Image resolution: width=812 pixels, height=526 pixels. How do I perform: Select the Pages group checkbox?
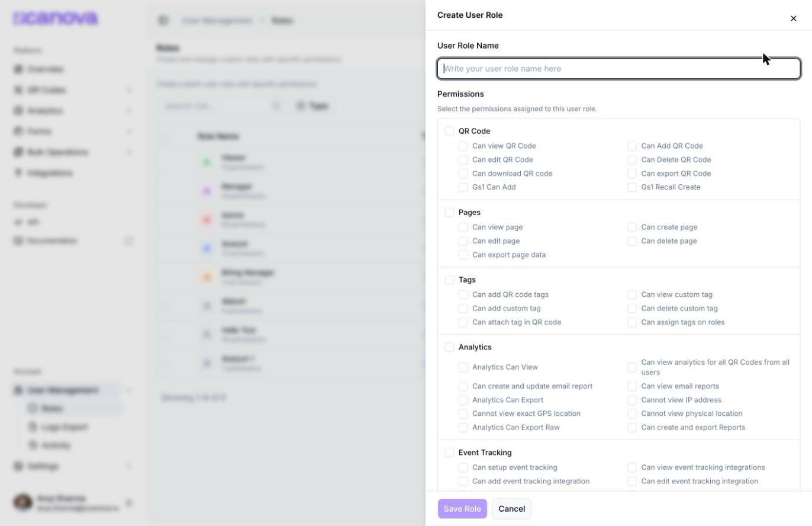click(449, 212)
